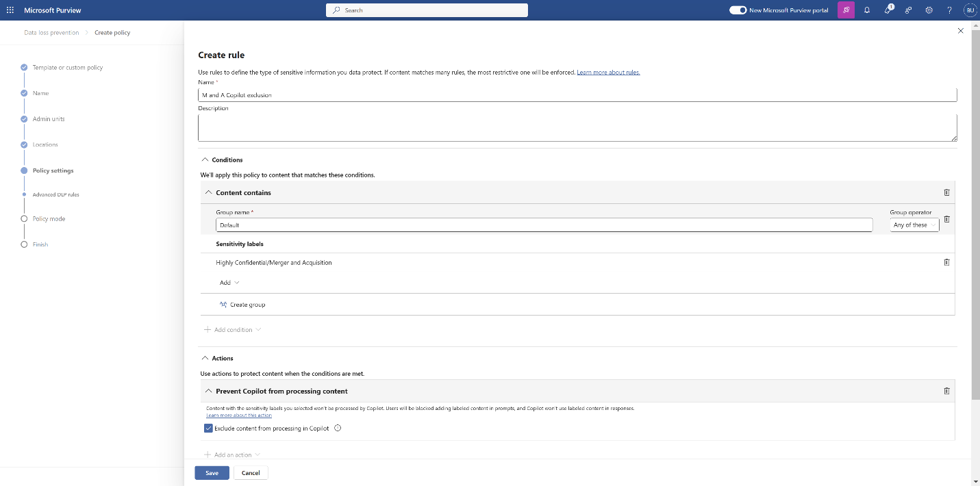Delete the Merger and Acquisition sensitivity label

tap(946, 262)
